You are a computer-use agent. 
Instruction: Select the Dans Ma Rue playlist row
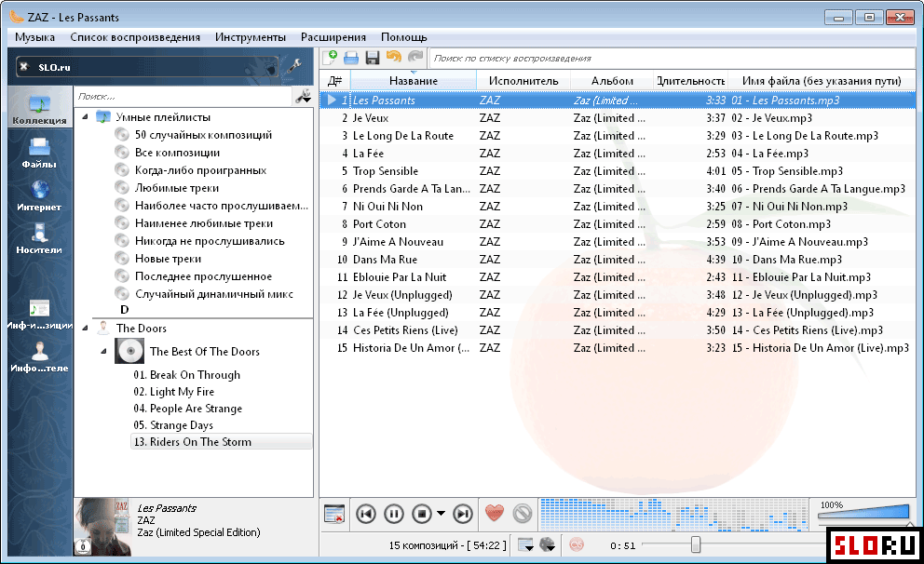point(618,259)
